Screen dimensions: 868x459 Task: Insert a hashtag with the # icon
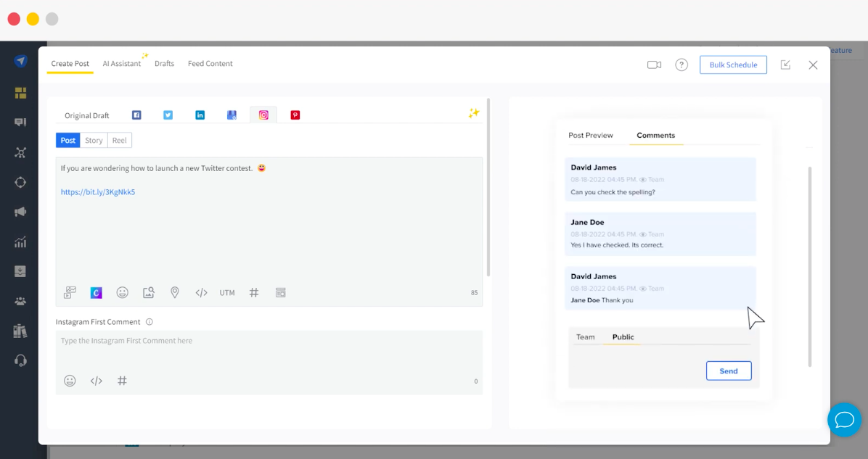(254, 292)
